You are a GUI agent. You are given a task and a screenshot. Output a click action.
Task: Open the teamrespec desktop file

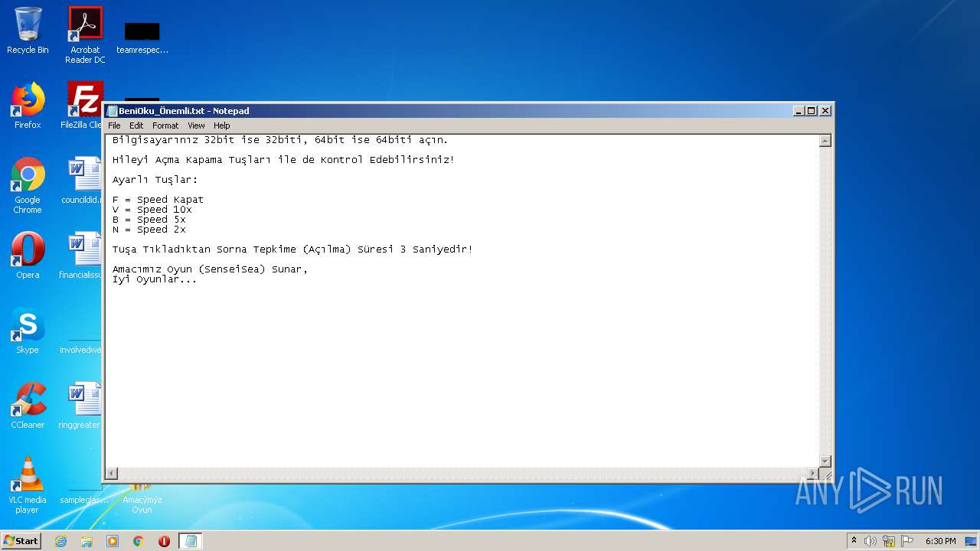tap(142, 38)
